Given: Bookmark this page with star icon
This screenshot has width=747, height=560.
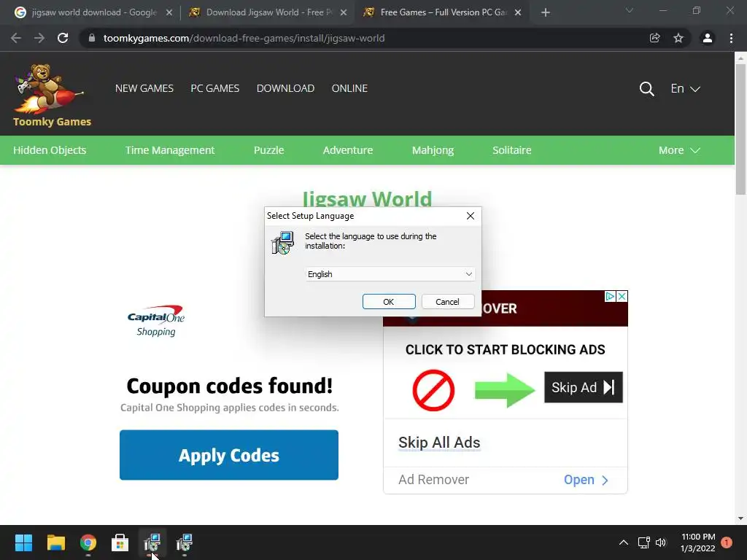Looking at the screenshot, I should pos(678,38).
